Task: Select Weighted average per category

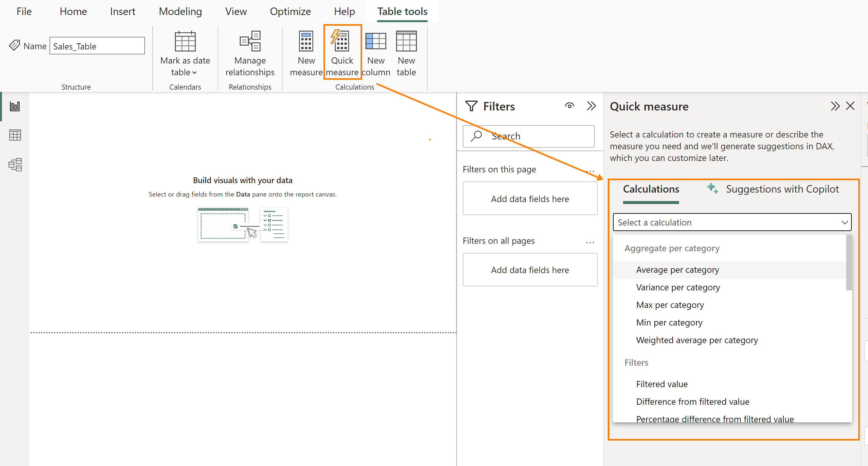Action: point(697,340)
